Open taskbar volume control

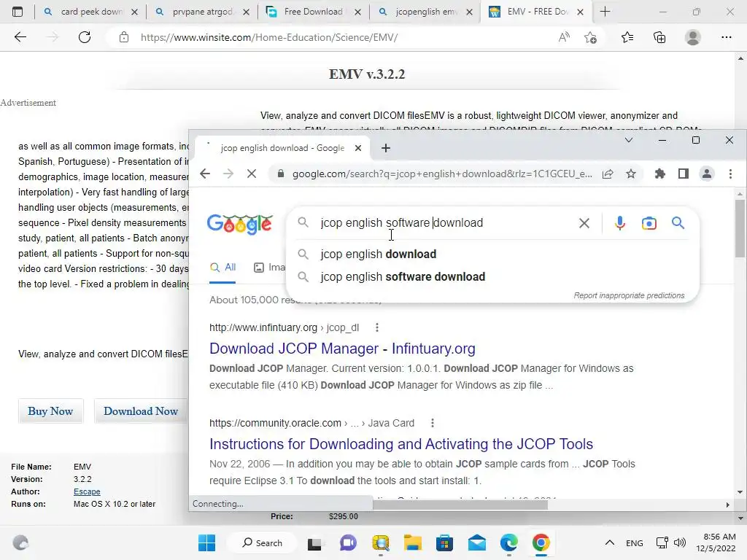[680, 542]
